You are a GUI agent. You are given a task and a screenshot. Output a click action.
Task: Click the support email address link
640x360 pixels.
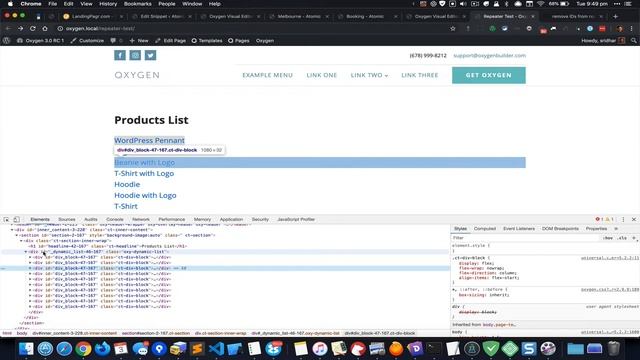coord(489,56)
